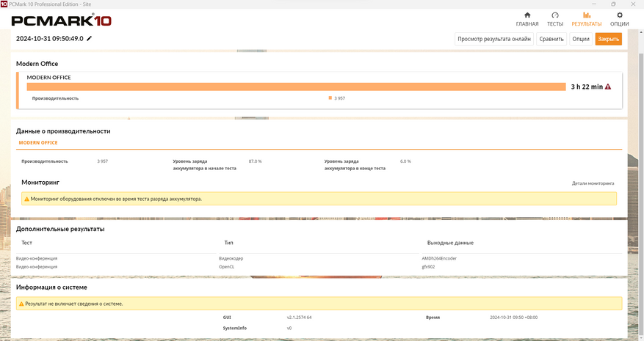Select the MODERN OFFICE performance tab
Screen dimensions: 644x341
point(38,143)
